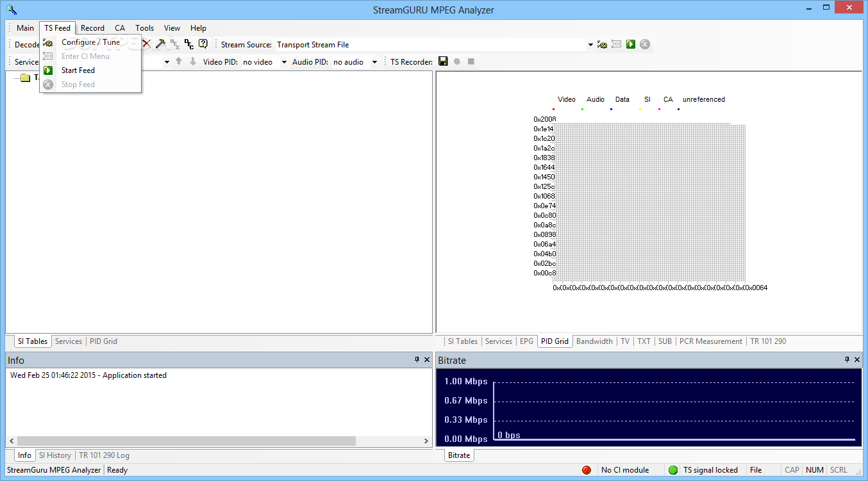Open the CA menu
This screenshot has height=481, width=868.
pyautogui.click(x=120, y=28)
